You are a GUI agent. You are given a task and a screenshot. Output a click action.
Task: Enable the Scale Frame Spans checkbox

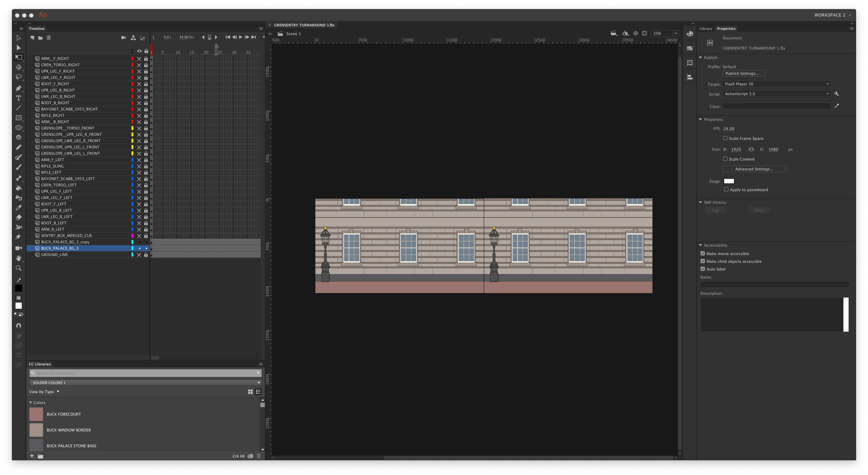pyautogui.click(x=725, y=138)
